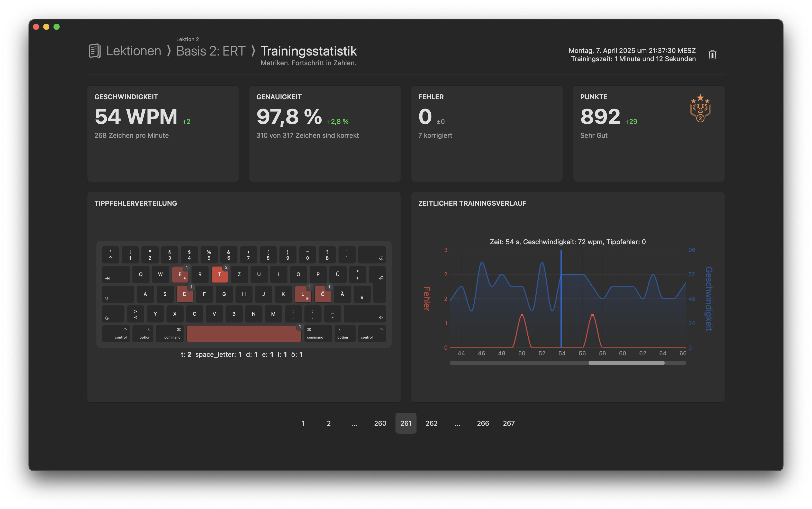Click the highlighted space bar key
This screenshot has width=812, height=509.
pos(244,334)
